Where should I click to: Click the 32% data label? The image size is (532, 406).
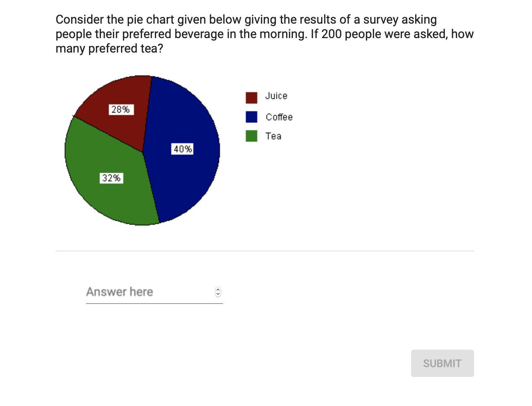tap(111, 178)
